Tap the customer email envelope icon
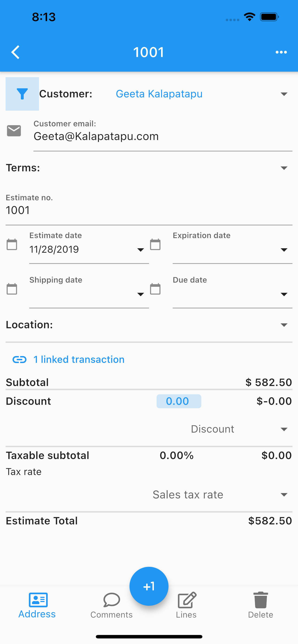This screenshot has height=644, width=298. (14, 131)
